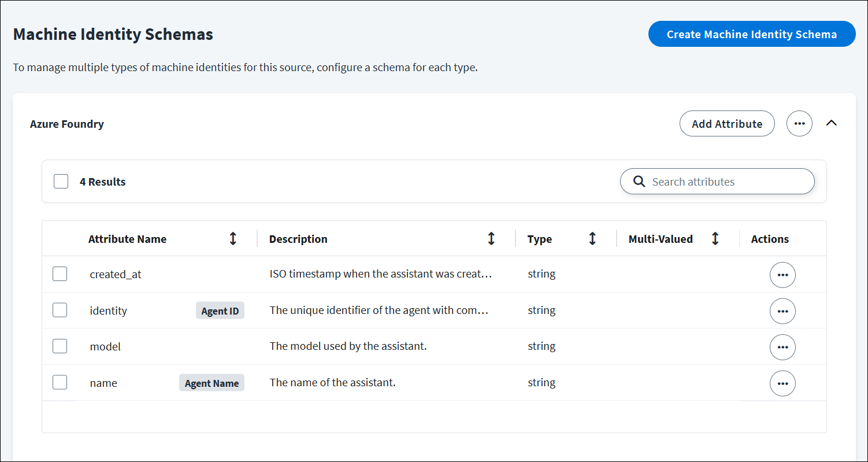Sort by Description column

pyautogui.click(x=491, y=239)
